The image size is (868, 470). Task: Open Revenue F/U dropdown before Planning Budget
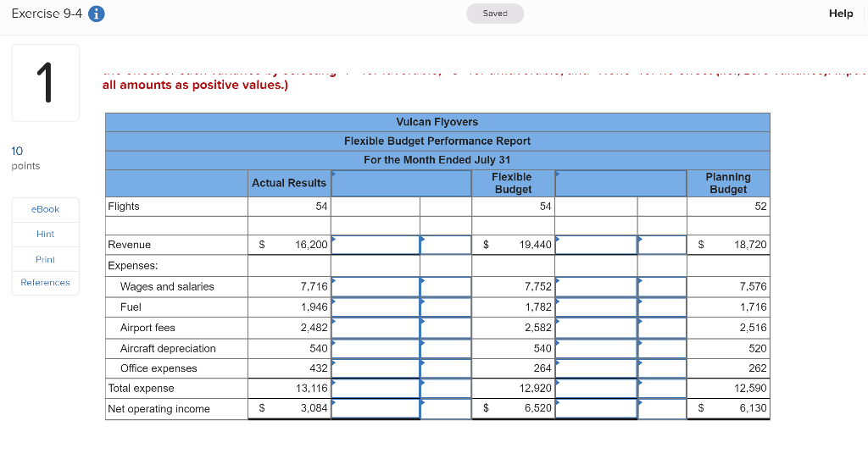pyautogui.click(x=662, y=245)
